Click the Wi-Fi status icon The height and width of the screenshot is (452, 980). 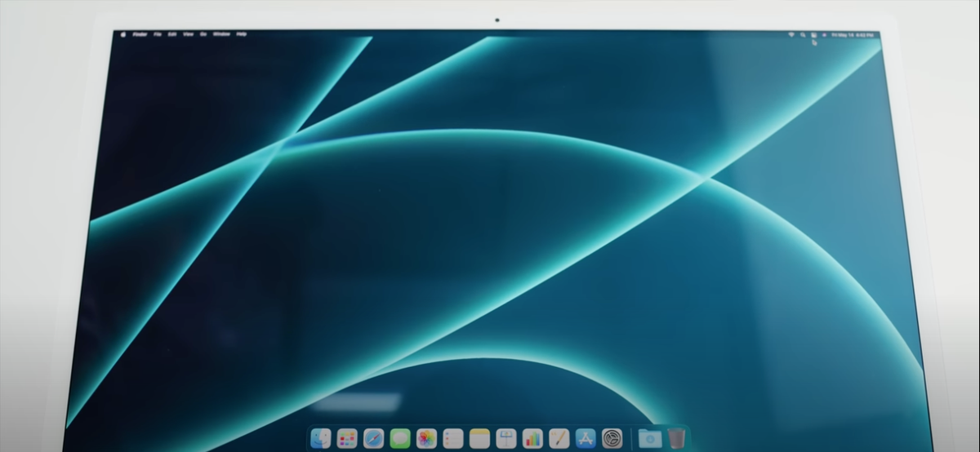tap(791, 34)
